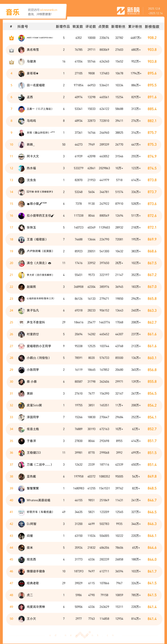Open 热水福 account name
Image resolution: width=167 pixels, height=644 pixels.
pos(31,168)
